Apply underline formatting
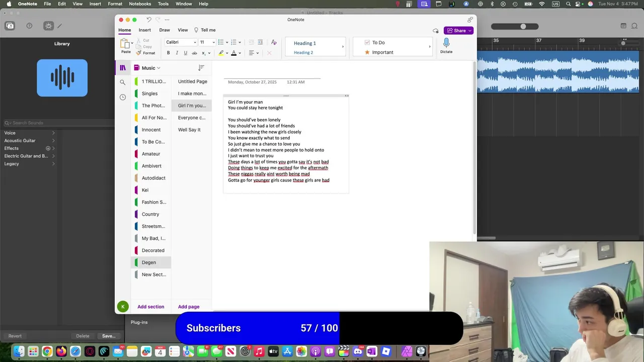Image resolution: width=644 pixels, height=362 pixels. (x=185, y=53)
